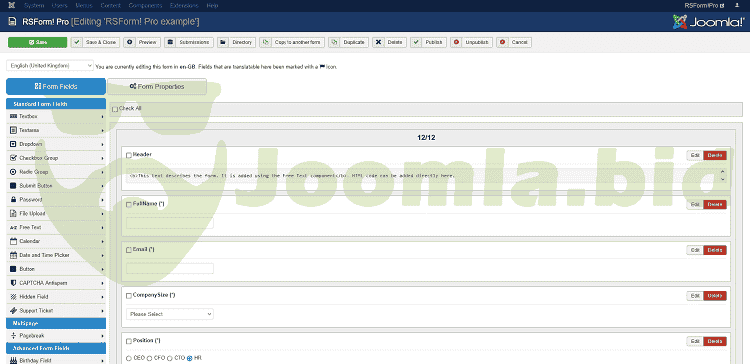Click the Joomla logo icon in top menu
This screenshot has width=750, height=364.
11,6
